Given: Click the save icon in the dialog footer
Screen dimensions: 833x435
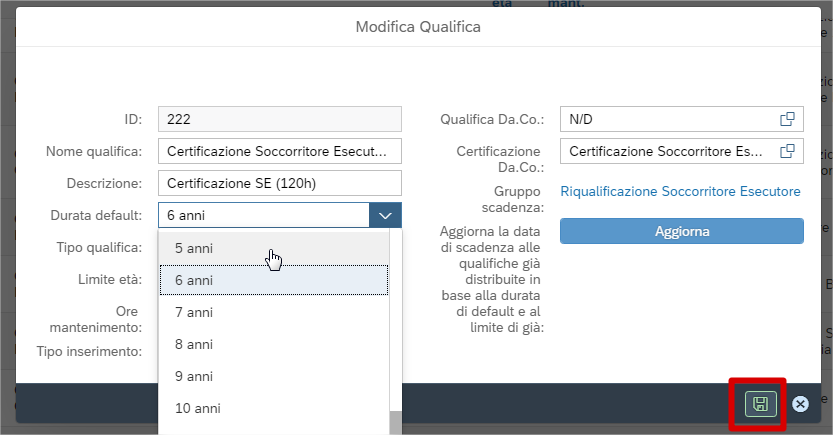Looking at the screenshot, I should pyautogui.click(x=760, y=404).
